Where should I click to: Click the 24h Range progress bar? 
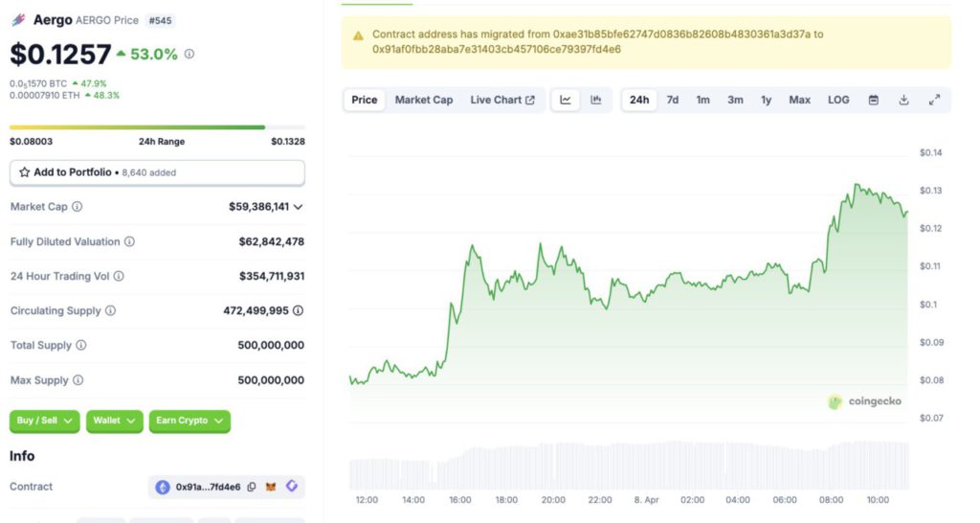coord(157,127)
